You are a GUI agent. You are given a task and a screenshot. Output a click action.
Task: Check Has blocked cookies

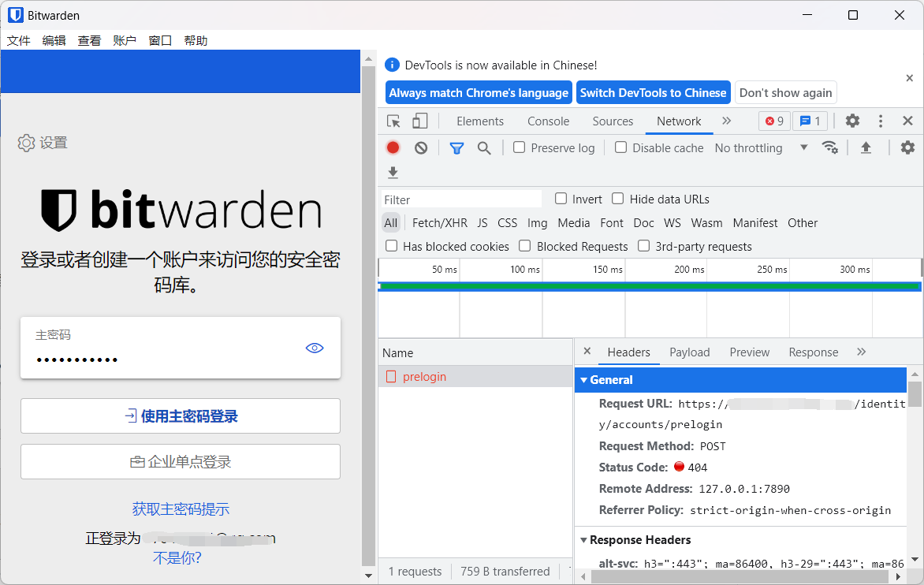coord(391,246)
